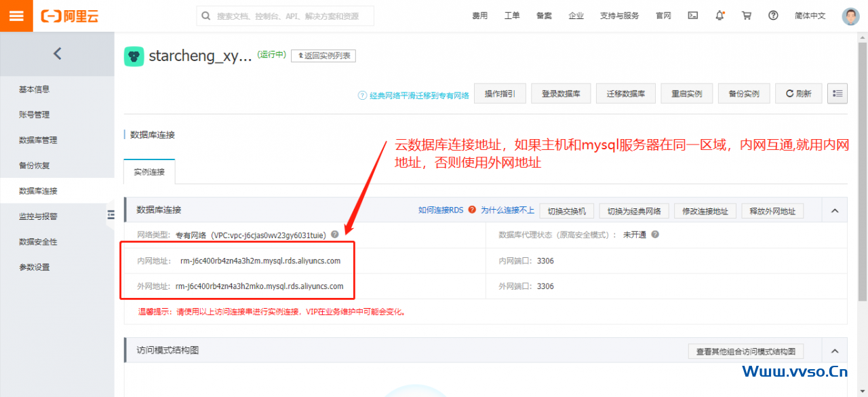Open the Cloud Shell terminal icon
This screenshot has width=868, height=397.
point(693,16)
